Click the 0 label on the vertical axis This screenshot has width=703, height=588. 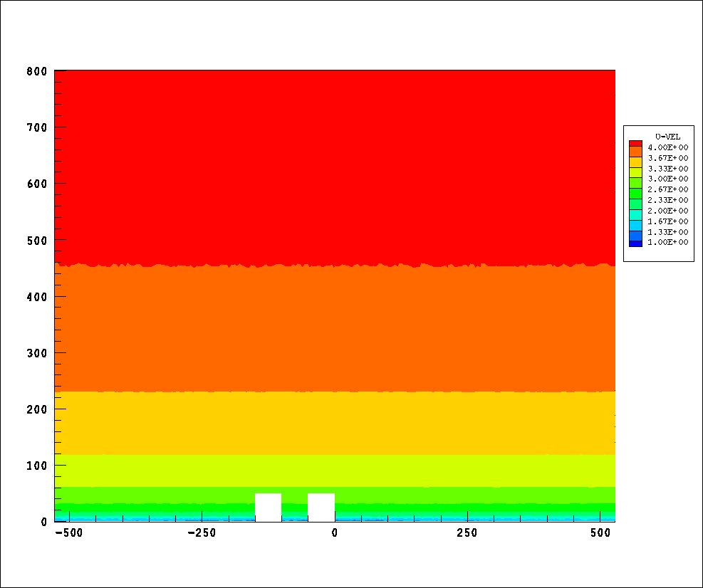[43, 522]
